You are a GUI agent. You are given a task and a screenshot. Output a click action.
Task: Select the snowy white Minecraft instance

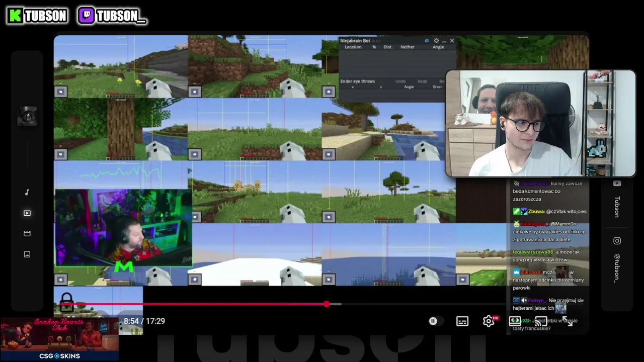pos(255,254)
